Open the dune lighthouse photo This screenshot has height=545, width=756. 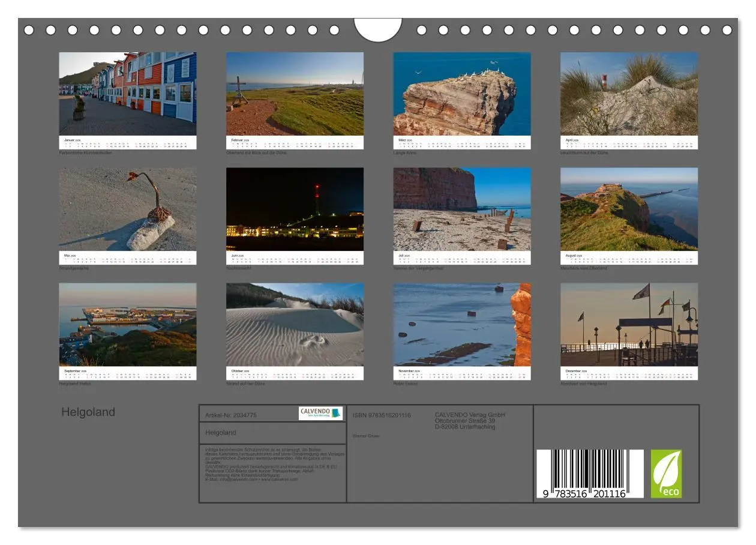629,94
